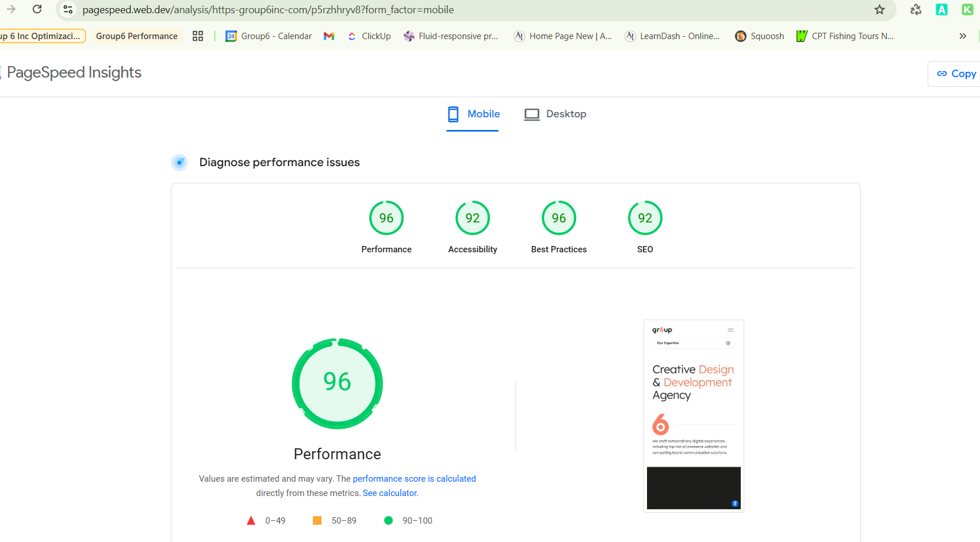Select the Mobile form factor
The height and width of the screenshot is (542, 980).
pyautogui.click(x=473, y=114)
